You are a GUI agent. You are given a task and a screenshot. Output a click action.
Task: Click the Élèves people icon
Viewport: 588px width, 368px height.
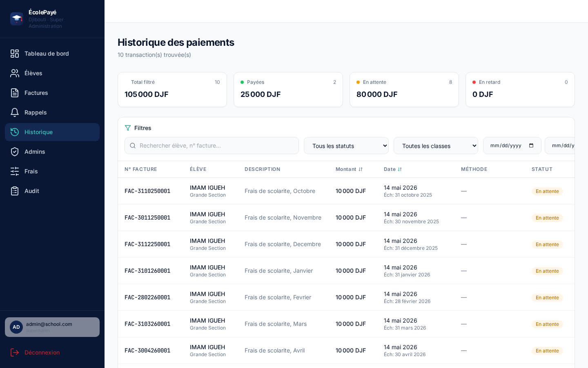tap(15, 73)
